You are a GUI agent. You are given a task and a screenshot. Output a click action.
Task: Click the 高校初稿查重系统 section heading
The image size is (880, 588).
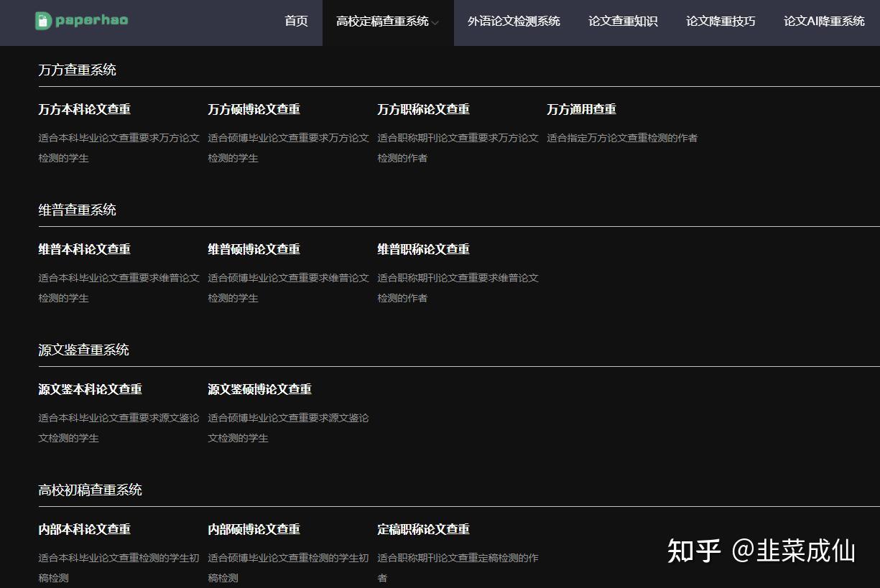click(91, 490)
